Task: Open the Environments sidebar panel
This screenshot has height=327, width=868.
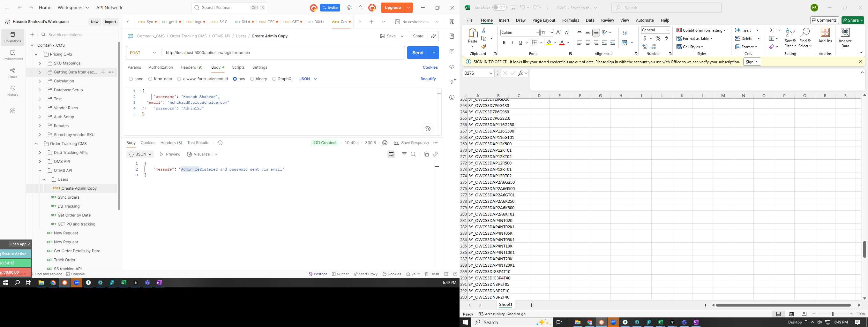Action: [x=13, y=55]
